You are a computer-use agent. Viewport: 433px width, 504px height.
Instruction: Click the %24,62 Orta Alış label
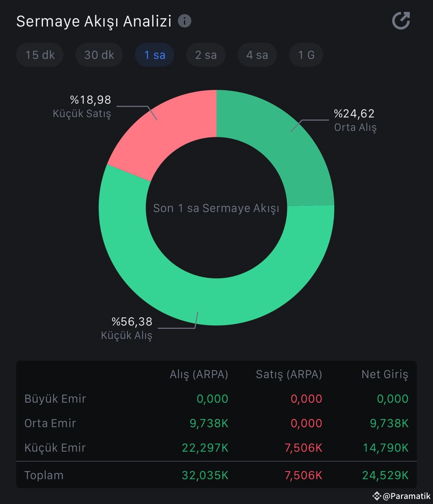355,120
